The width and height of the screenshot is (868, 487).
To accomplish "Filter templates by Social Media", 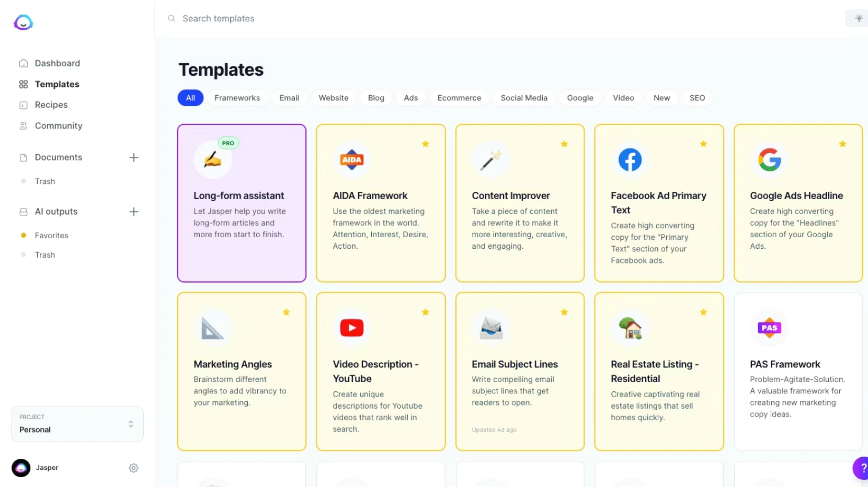I will 523,98.
